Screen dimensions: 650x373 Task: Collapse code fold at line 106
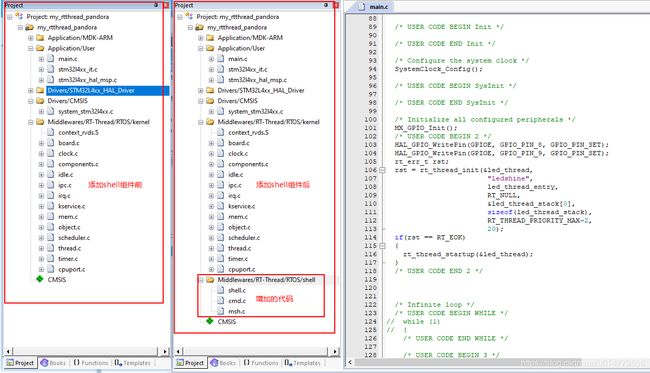click(382, 170)
